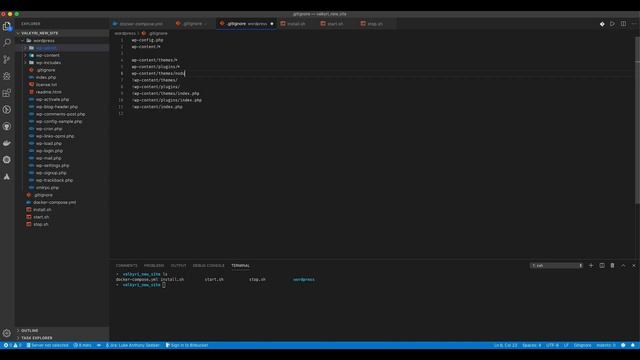
Task: Open the Run and Debug view
Action: [x=7, y=76]
